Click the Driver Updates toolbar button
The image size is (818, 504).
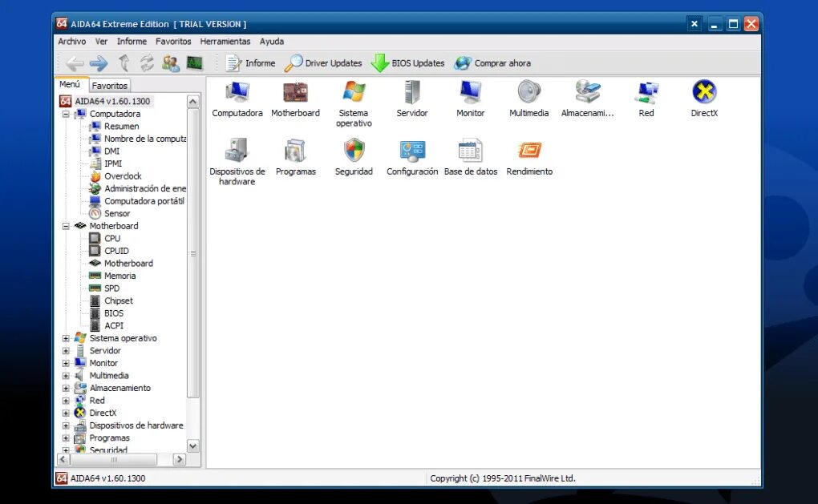click(x=323, y=63)
